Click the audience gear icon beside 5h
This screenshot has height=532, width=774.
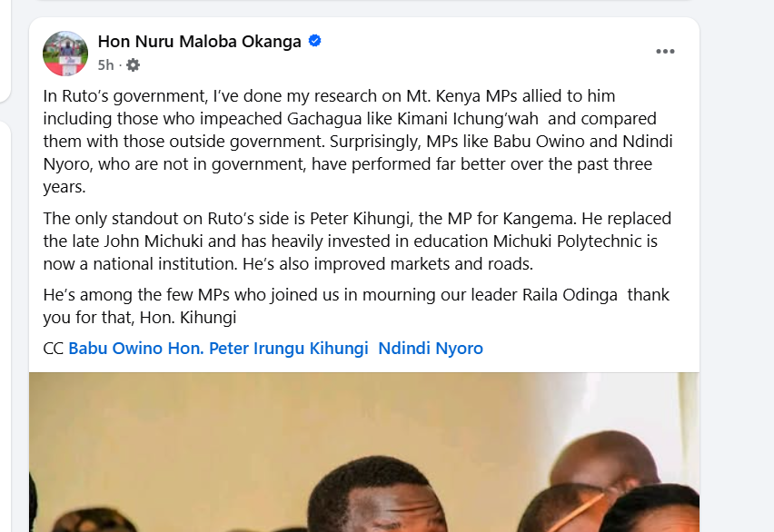(x=133, y=64)
